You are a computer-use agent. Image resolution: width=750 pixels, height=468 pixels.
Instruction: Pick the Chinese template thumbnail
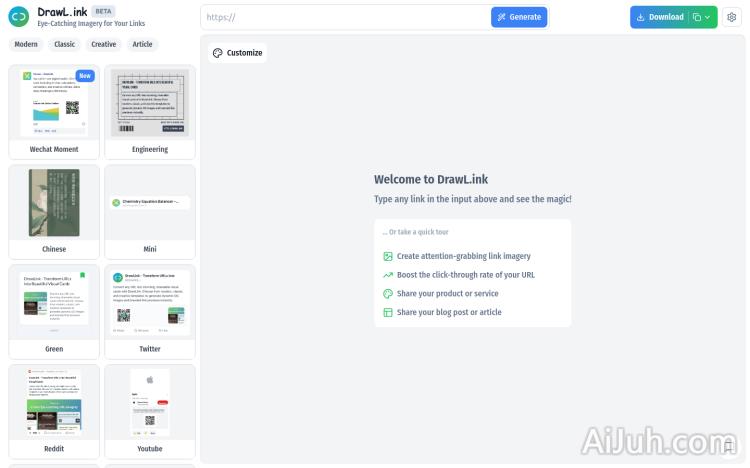point(54,203)
